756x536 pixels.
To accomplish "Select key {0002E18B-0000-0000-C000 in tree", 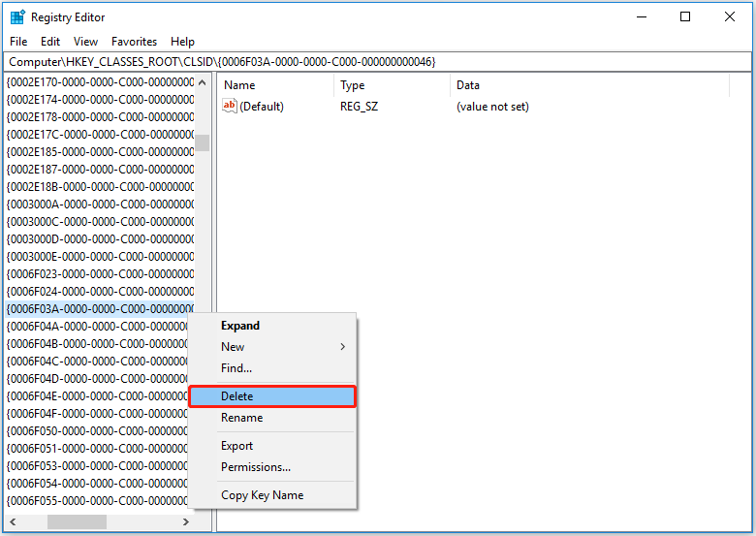I will coord(100,186).
